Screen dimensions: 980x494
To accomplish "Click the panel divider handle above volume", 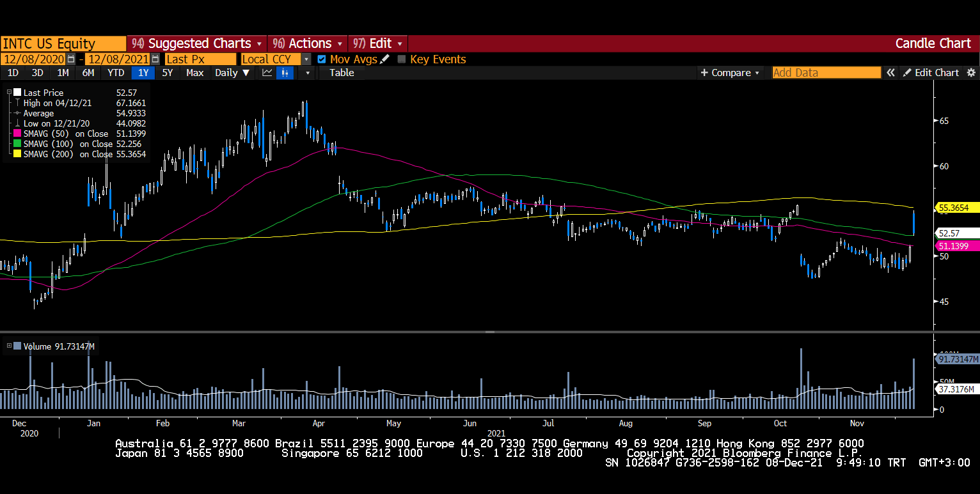I will [x=490, y=332].
